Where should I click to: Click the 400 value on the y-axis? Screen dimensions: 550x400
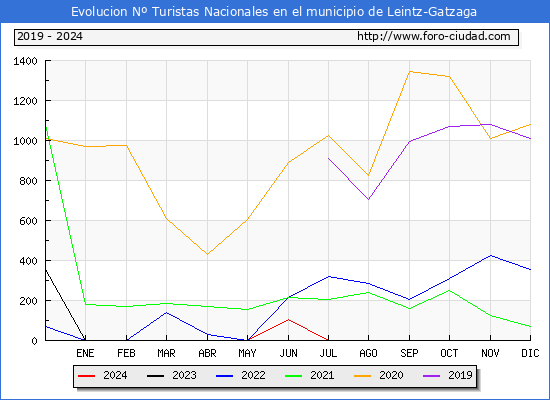coord(28,261)
